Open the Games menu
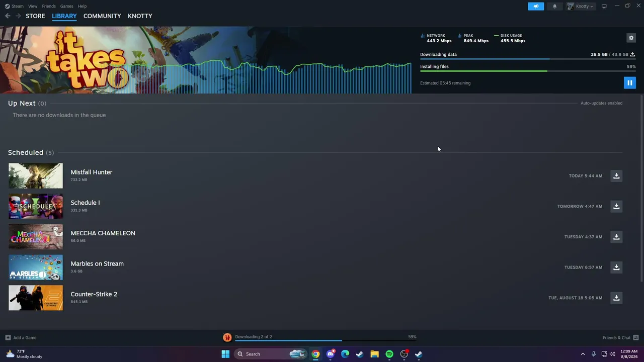This screenshot has height=362, width=644. (x=66, y=6)
